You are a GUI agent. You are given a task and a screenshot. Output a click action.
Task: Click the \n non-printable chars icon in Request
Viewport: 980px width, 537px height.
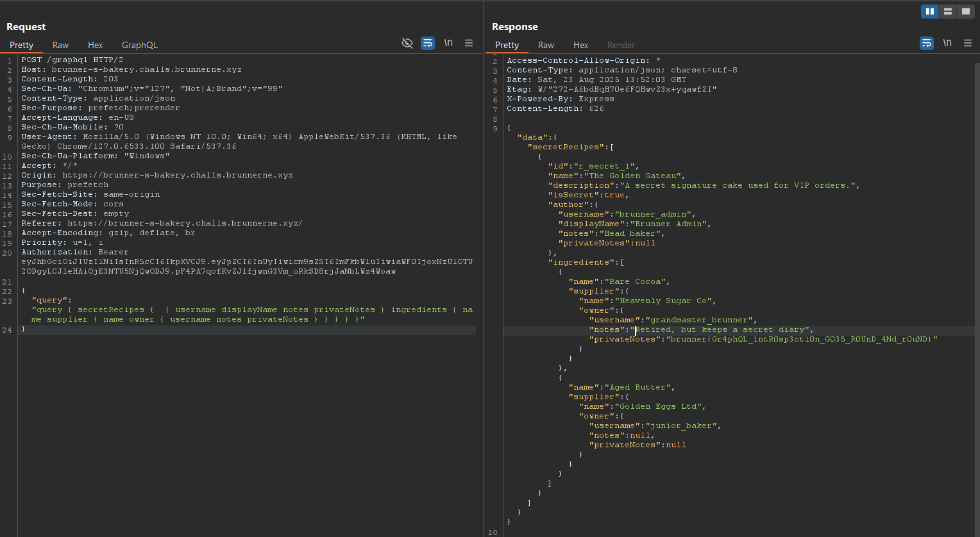tap(448, 43)
